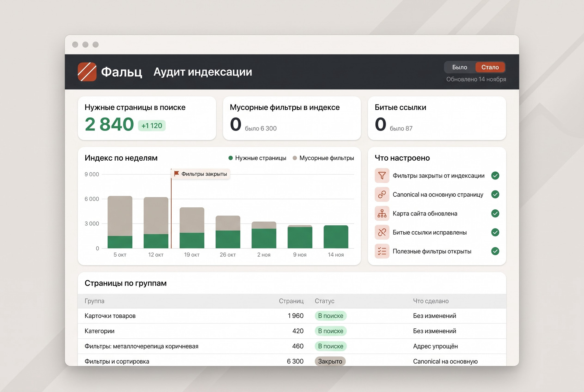Image resolution: width=584 pixels, height=392 pixels.
Task: Toggle Мусорные фильтры legend item
Action: pyautogui.click(x=323, y=158)
